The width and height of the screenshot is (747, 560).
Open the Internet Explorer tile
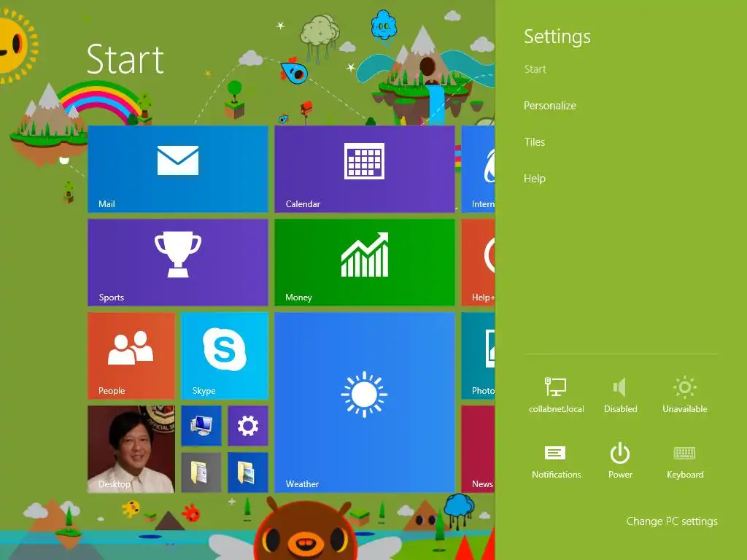tap(479, 169)
